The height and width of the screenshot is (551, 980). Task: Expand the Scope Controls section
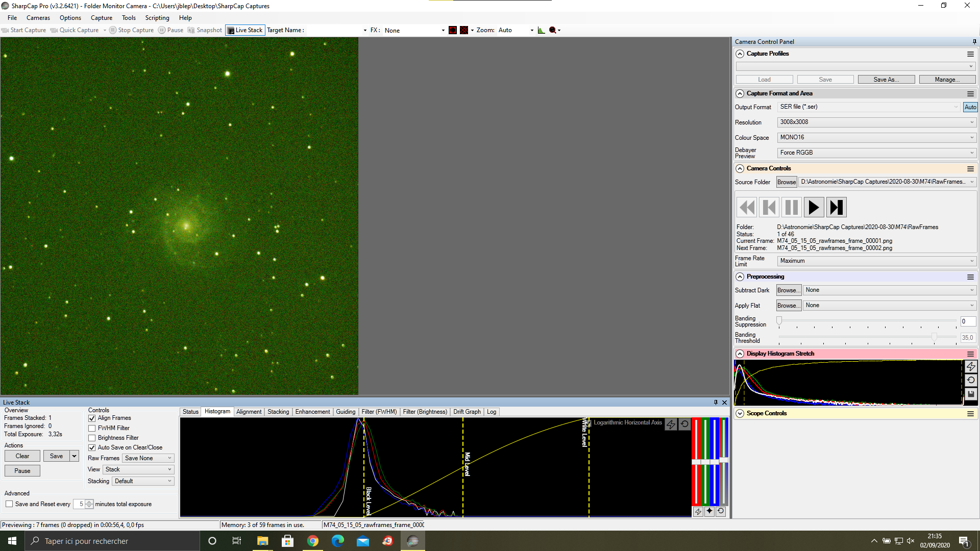(x=740, y=413)
